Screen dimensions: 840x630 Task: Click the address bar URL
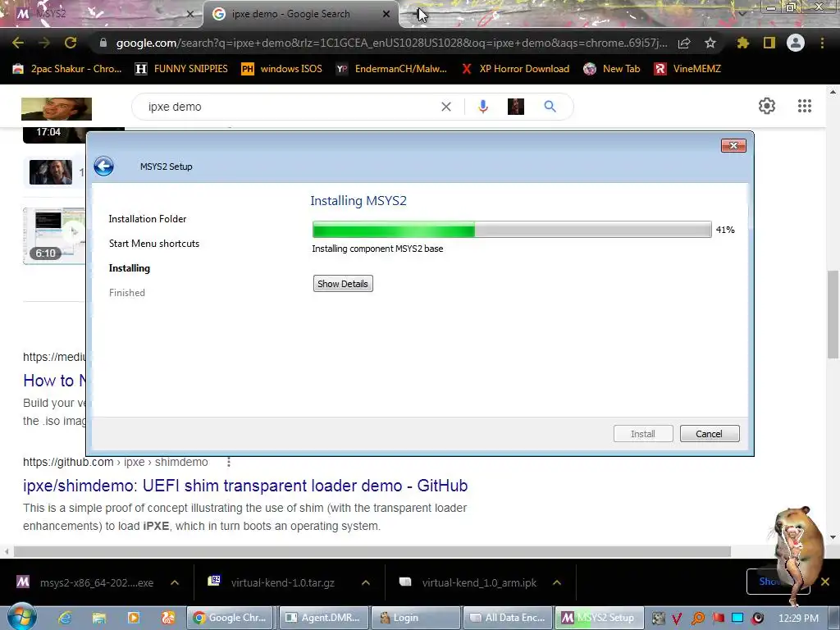pyautogui.click(x=391, y=43)
